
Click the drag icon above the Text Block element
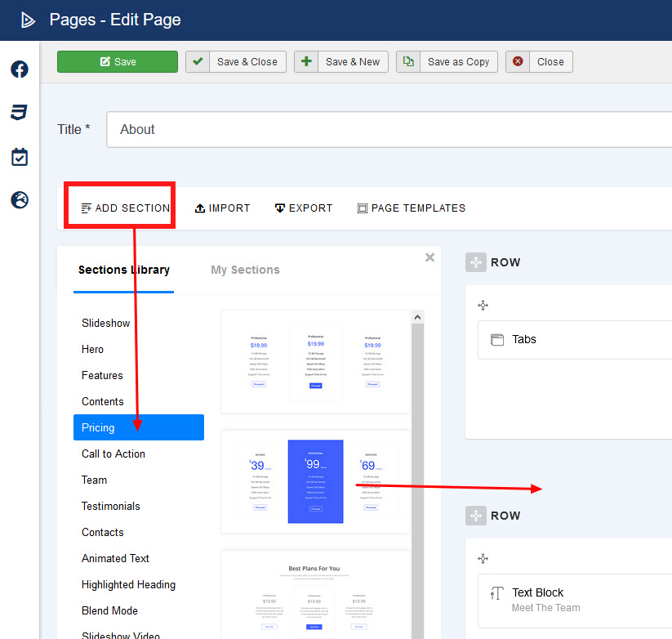pos(483,558)
